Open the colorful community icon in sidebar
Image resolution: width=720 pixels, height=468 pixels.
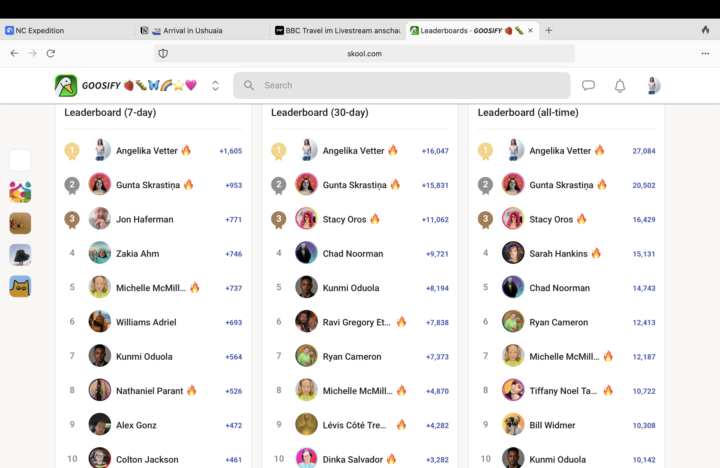[x=20, y=192]
